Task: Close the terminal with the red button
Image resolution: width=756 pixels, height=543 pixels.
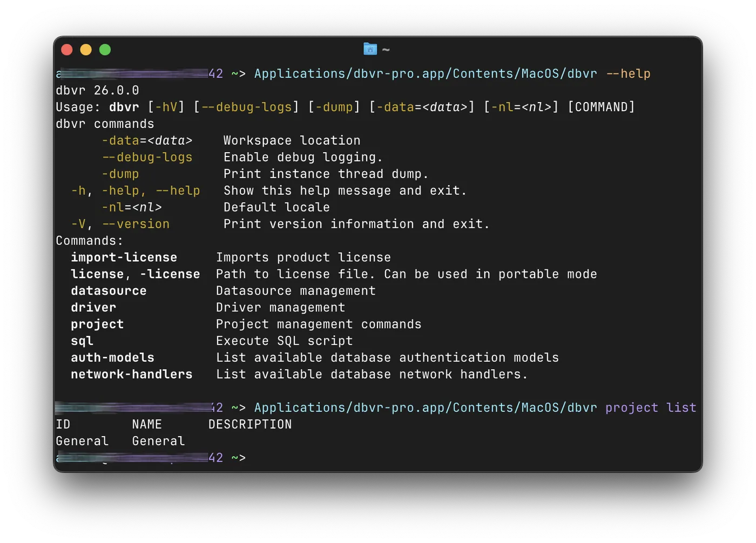Action: tap(67, 50)
